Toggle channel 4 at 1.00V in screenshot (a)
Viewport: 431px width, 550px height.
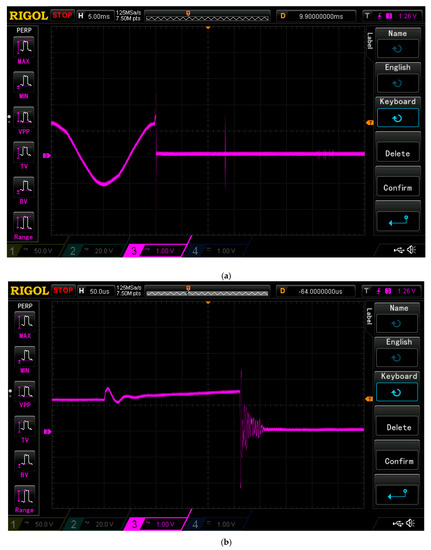coord(217,250)
